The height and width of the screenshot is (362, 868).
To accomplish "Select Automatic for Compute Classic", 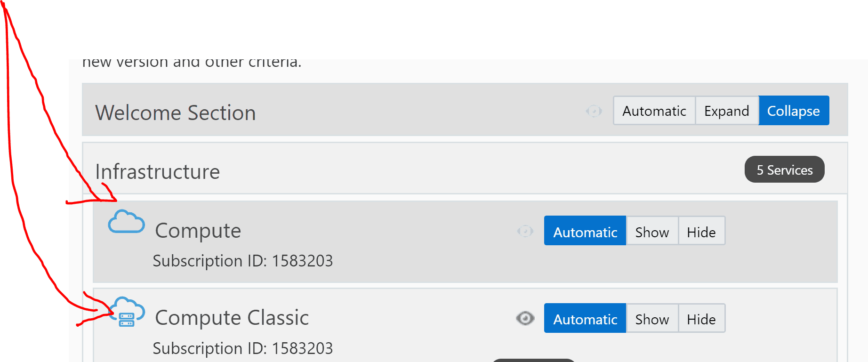I will tap(585, 319).
